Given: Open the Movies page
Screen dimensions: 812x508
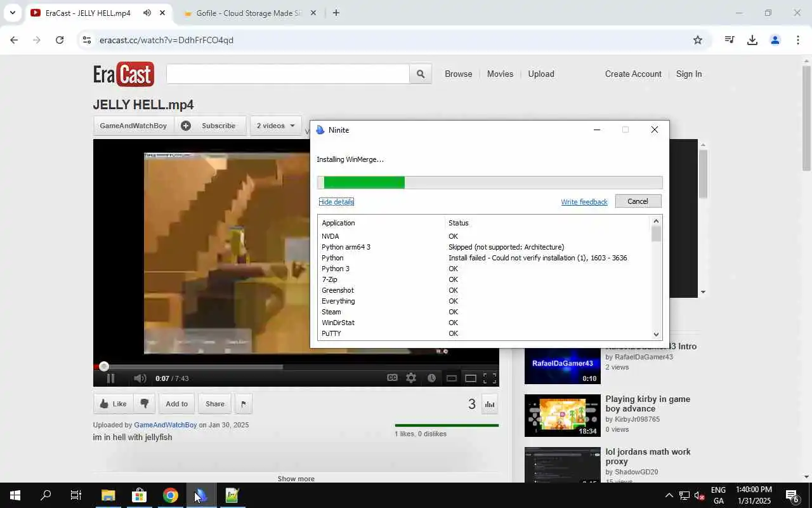Looking at the screenshot, I should [x=500, y=74].
